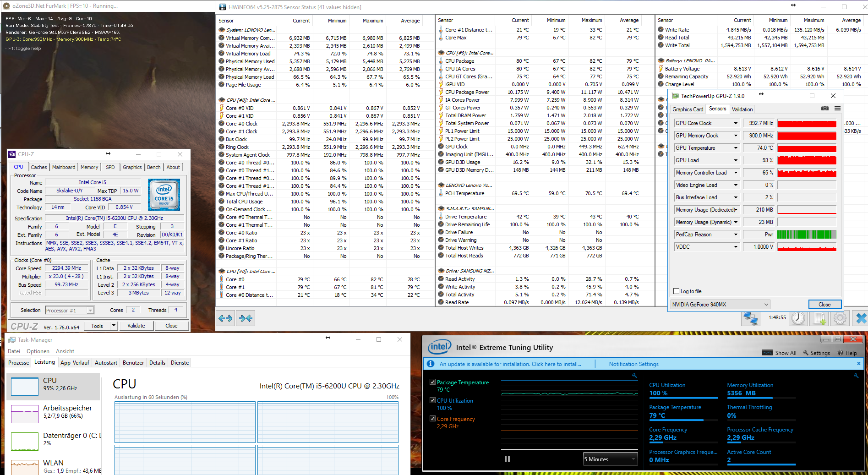Click the FurMark title bar icon
The image size is (868, 475).
(x=6, y=6)
